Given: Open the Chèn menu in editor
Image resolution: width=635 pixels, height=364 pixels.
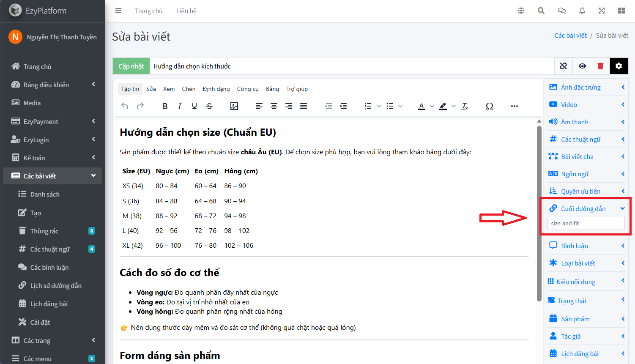Looking at the screenshot, I should 189,89.
